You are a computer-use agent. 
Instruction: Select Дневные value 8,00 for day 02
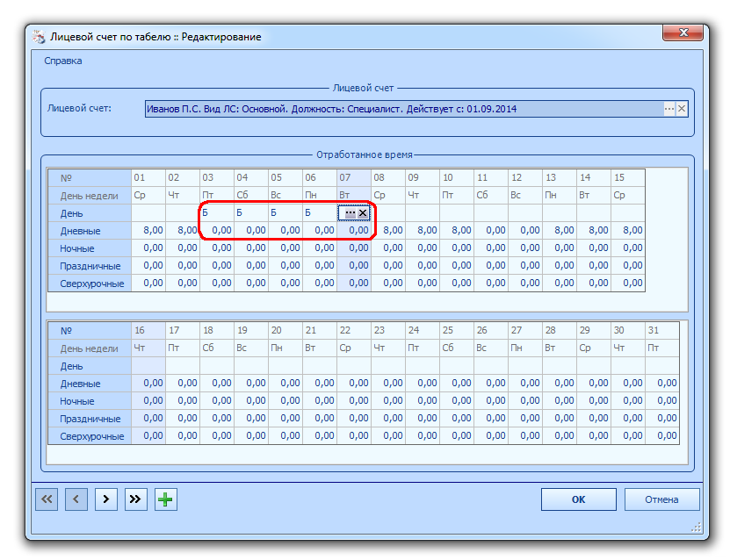[183, 230]
